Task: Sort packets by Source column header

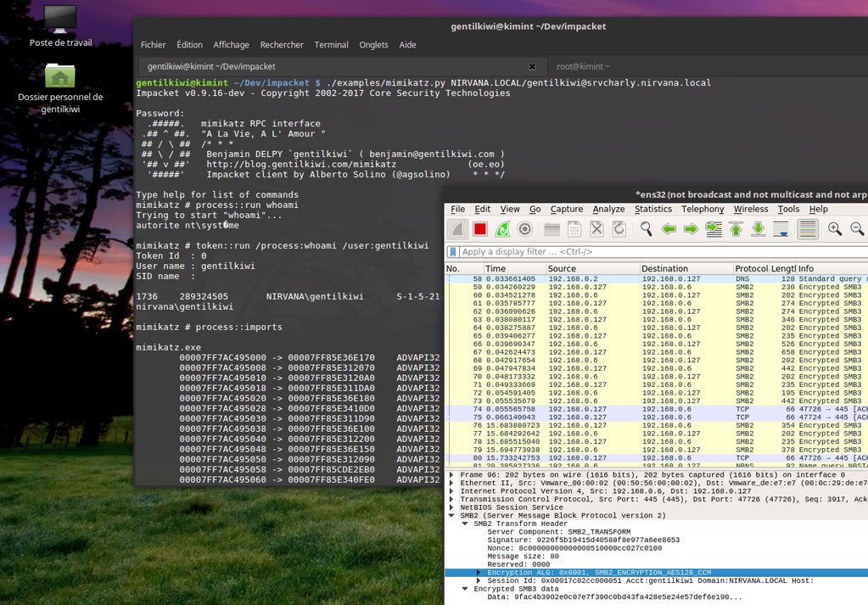Action: 592,268
